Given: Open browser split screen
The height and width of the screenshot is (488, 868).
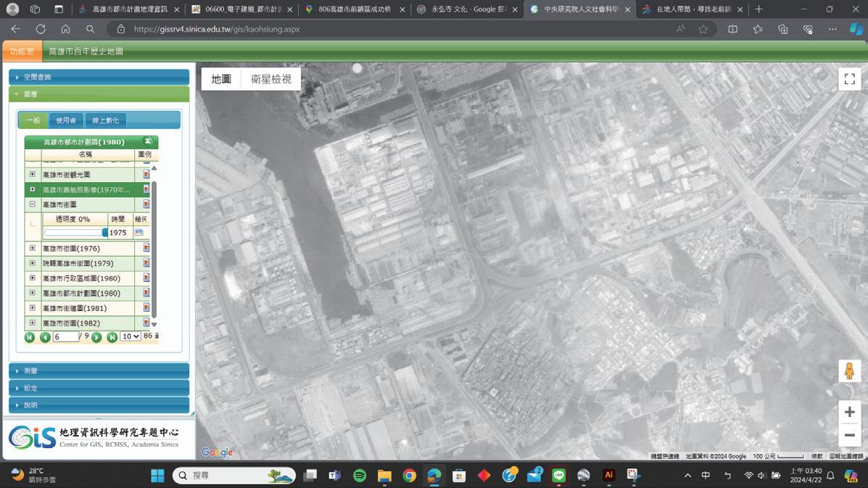Looking at the screenshot, I should (x=732, y=29).
